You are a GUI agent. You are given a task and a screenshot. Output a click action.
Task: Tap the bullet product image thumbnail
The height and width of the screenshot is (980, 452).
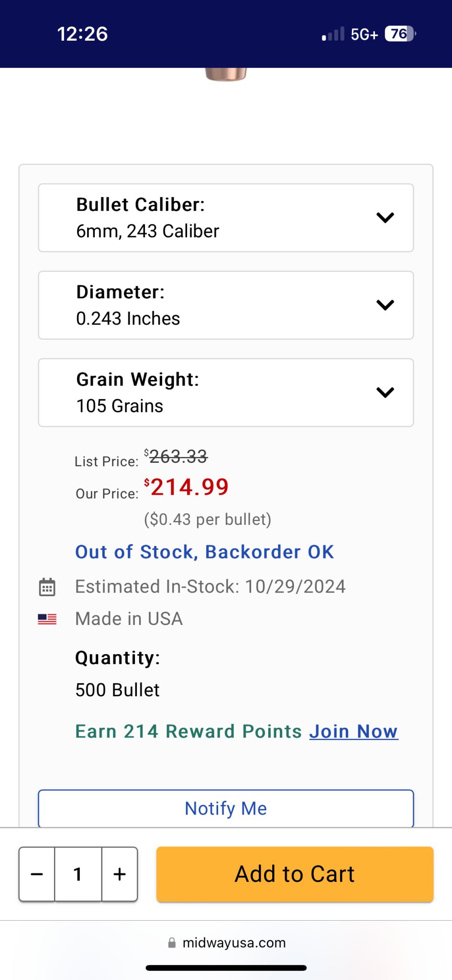226,75
